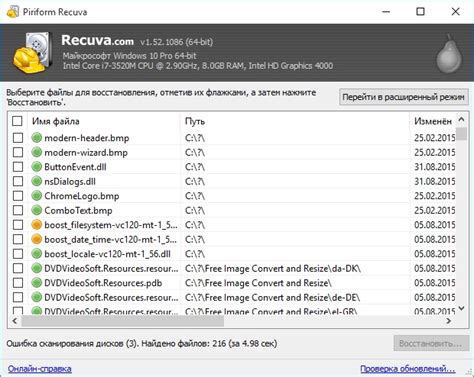The width and height of the screenshot is (474, 377).
Task: Click the vertical scrollbar thumb
Action: click(x=461, y=134)
